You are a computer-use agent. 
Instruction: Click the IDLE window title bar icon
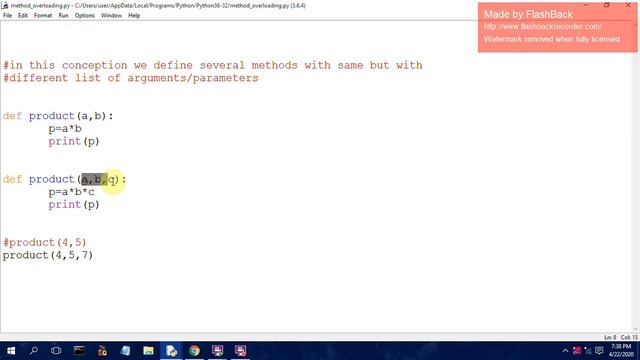click(5, 5)
